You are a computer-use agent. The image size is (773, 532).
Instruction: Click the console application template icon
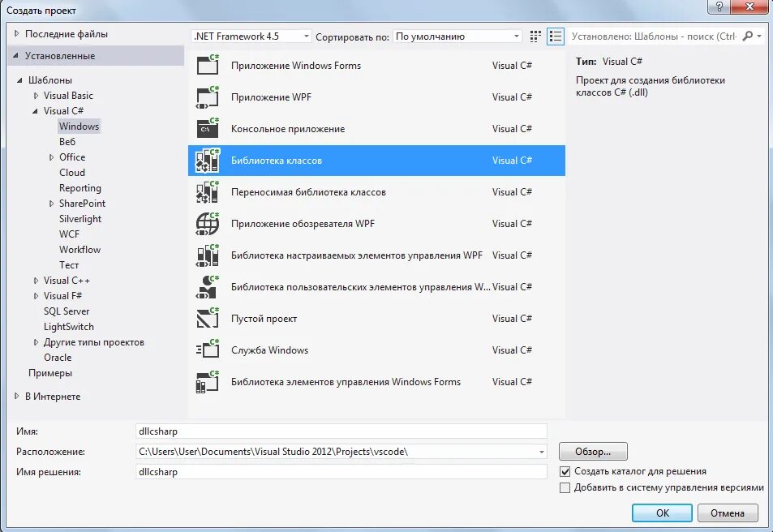click(x=208, y=129)
